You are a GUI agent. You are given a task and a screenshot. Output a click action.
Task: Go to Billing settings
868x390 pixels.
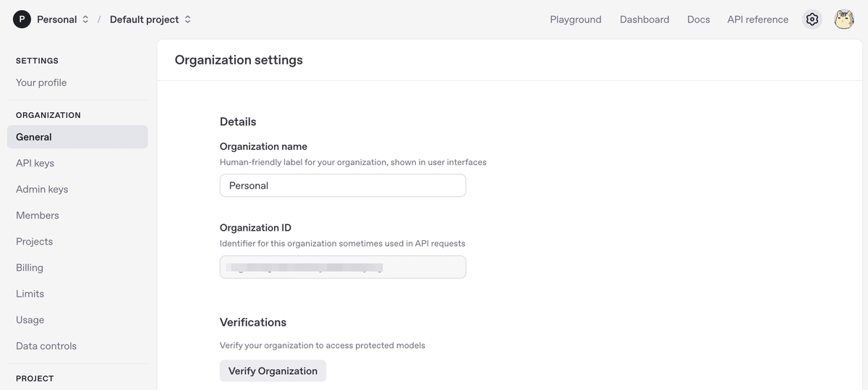tap(30, 267)
